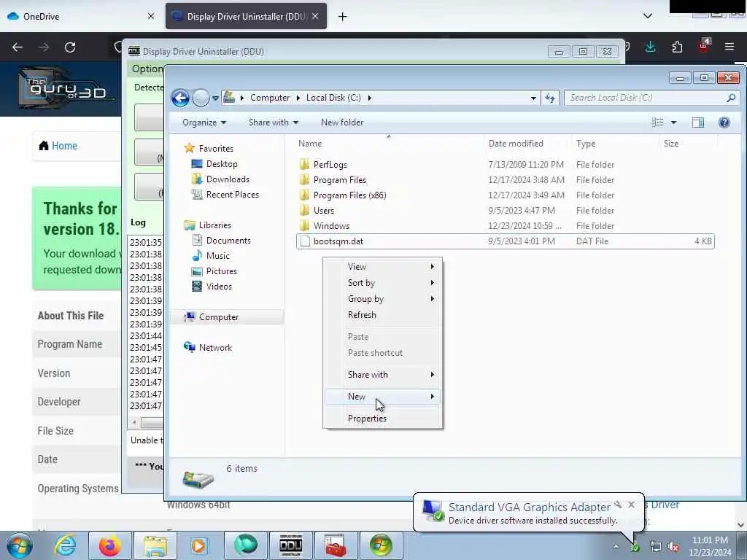
Task: Toggle the preview pane icon
Action: (698, 122)
